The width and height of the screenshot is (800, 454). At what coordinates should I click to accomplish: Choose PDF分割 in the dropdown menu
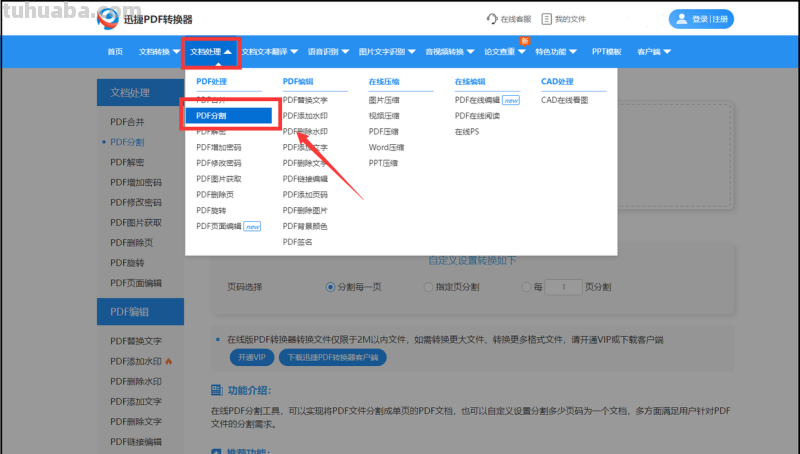229,116
